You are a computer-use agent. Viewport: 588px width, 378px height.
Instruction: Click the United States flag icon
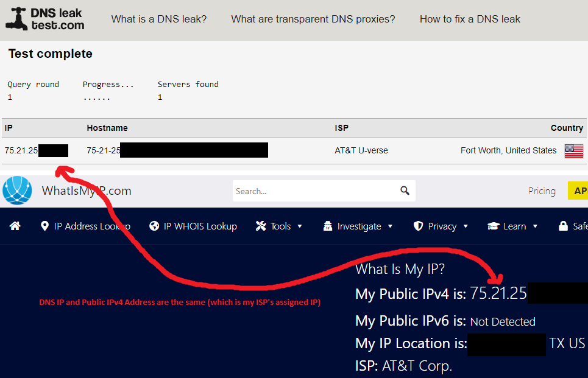(x=574, y=151)
